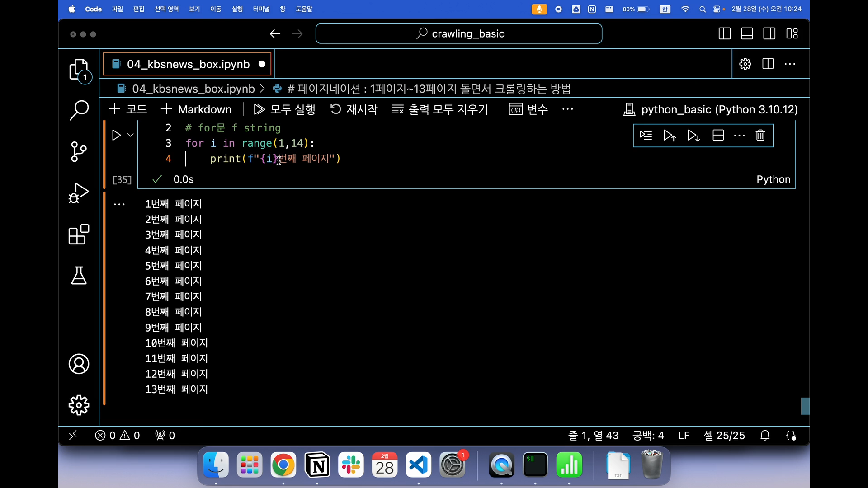
Task: Toggle the primary side bar layout button
Action: tap(724, 34)
